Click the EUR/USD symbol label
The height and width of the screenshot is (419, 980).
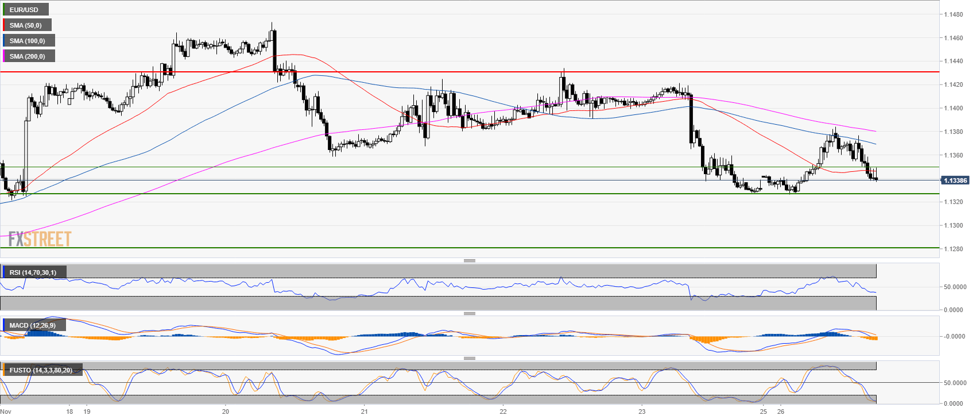[24, 10]
